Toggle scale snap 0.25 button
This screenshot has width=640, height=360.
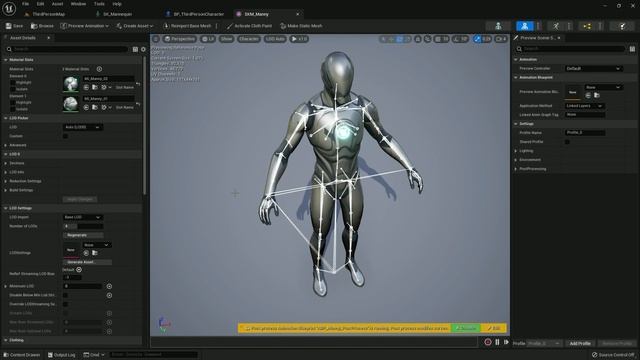pos(482,39)
